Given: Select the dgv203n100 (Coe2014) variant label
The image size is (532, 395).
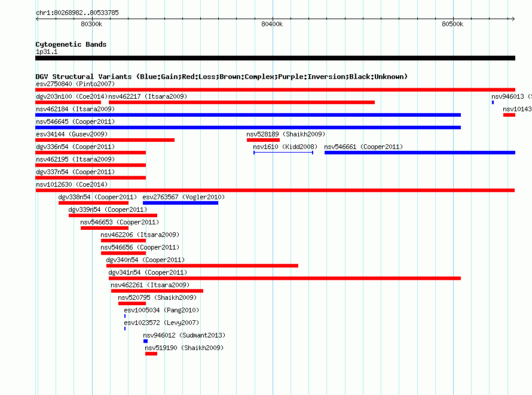Looking at the screenshot, I should (72, 96).
